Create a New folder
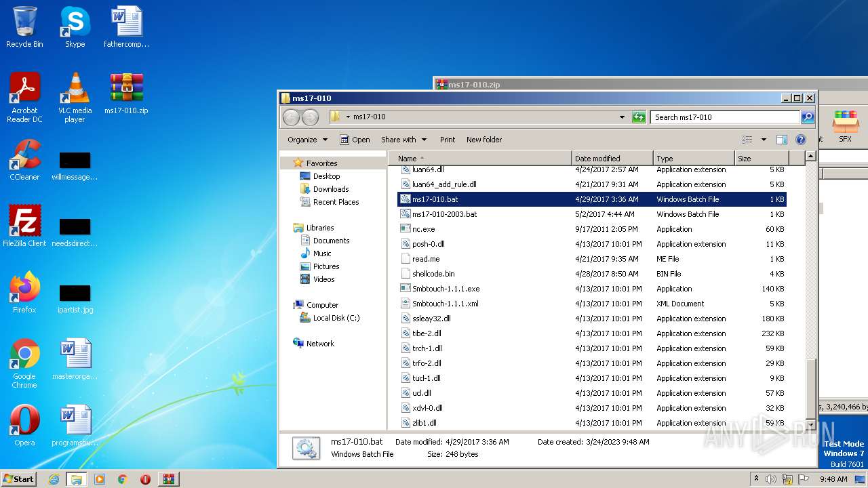 [484, 140]
